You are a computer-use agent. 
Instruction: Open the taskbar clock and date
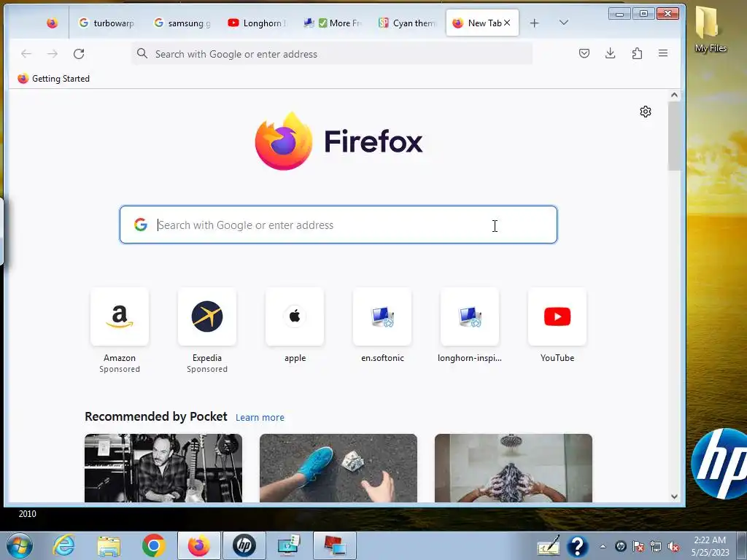click(710, 546)
